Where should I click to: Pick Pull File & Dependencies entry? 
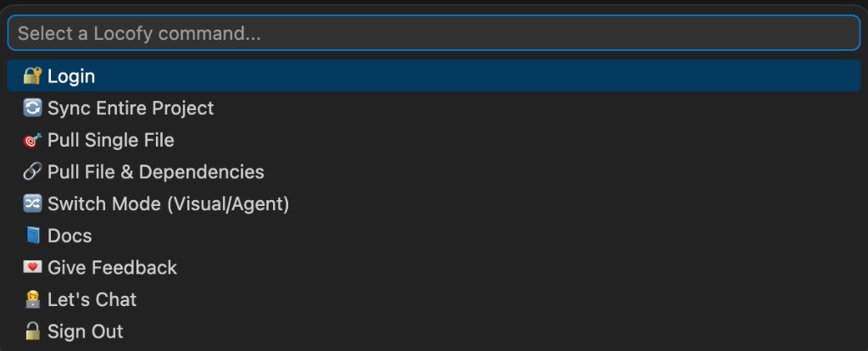pos(156,172)
